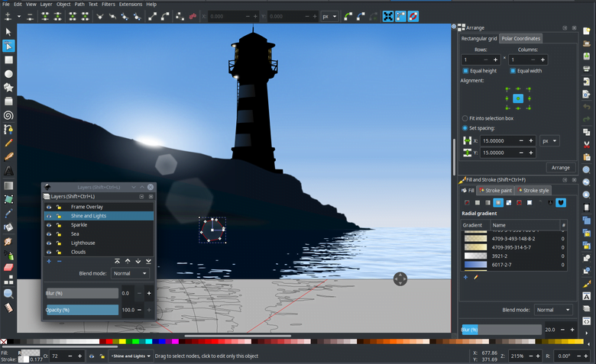The width and height of the screenshot is (596, 364).
Task: Click the edit gradient pencil icon
Action: coord(475,277)
